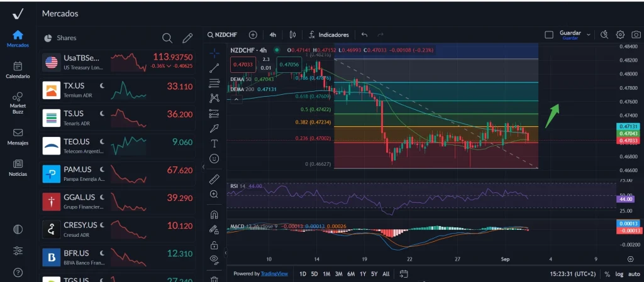
Task: Toggle magnet mode
Action: point(214,215)
